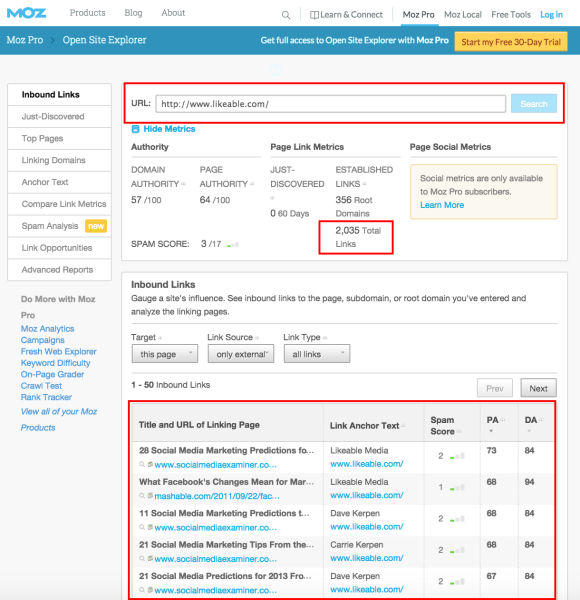Viewport: 580px width, 600px height.
Task: Open the Crawl Test link
Action: tap(41, 386)
